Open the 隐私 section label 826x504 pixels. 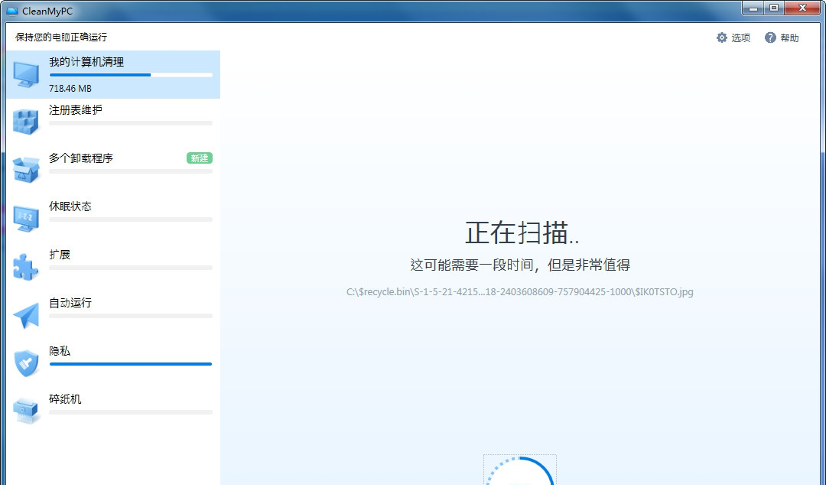tap(60, 351)
